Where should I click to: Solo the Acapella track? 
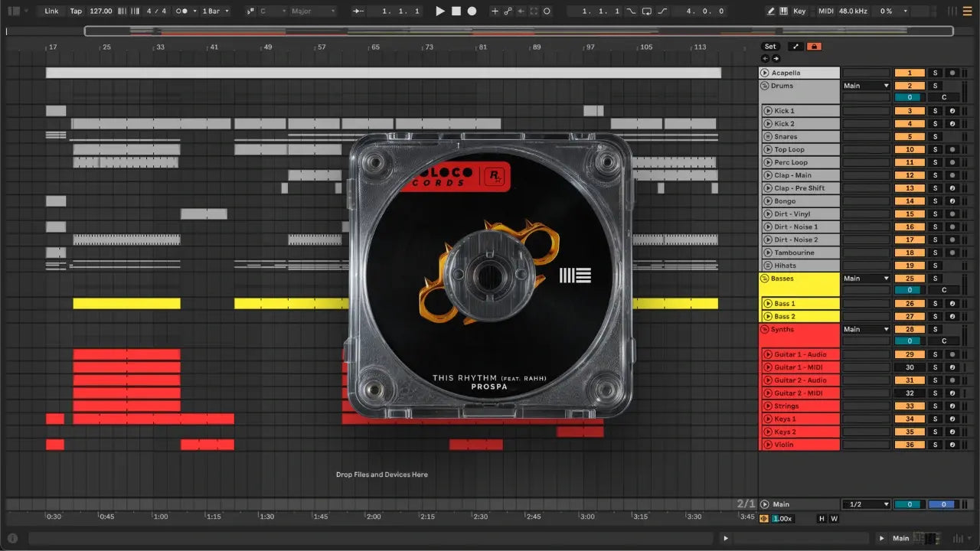pos(934,73)
